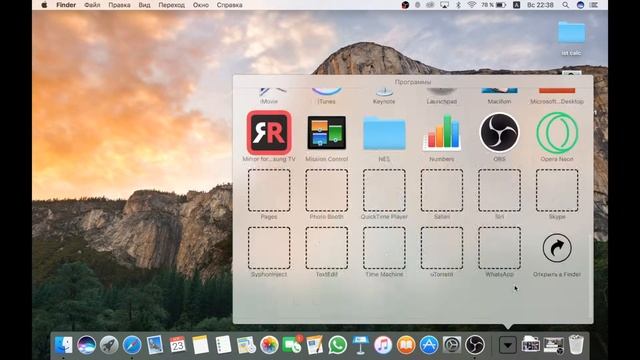Open Notes app in the Dock

200,345
